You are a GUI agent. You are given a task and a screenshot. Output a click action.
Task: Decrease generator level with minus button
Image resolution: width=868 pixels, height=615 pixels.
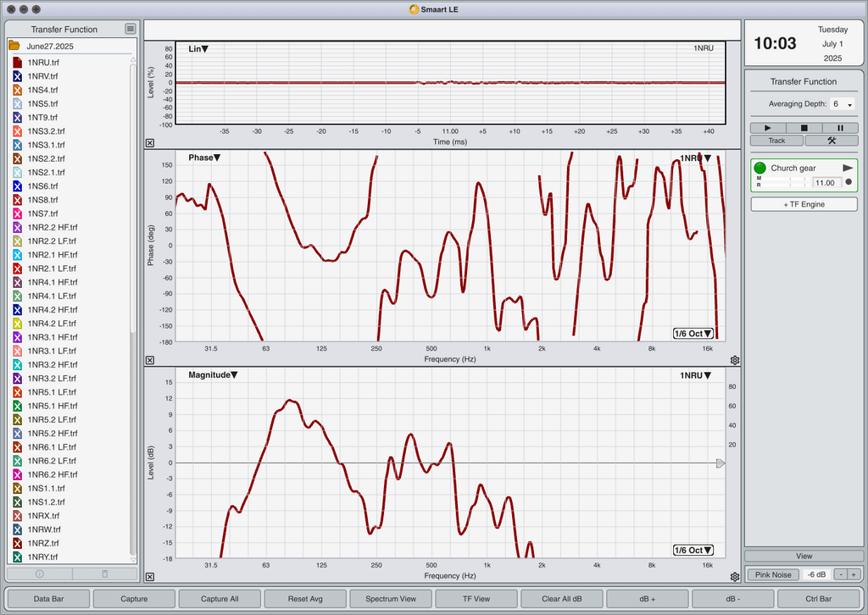[841, 574]
